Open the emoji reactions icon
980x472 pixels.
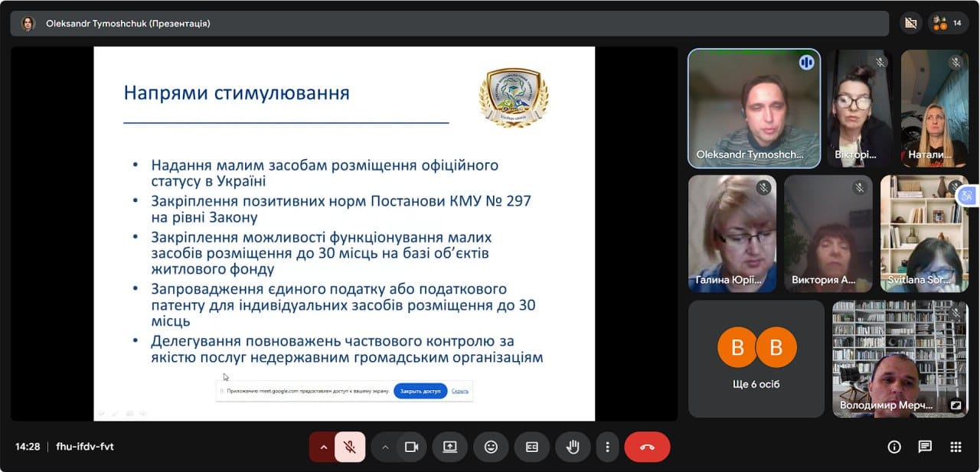pyautogui.click(x=491, y=447)
